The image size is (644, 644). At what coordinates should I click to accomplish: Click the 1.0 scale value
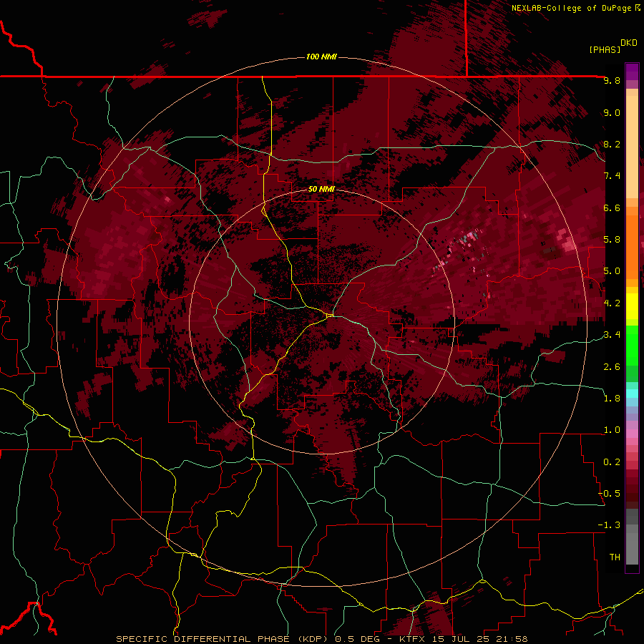[x=612, y=430]
